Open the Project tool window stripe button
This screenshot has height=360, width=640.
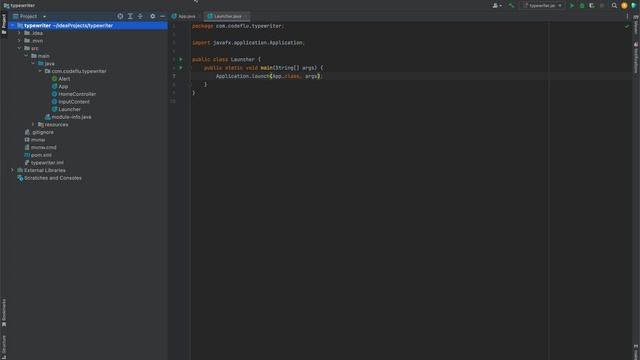pos(4,24)
